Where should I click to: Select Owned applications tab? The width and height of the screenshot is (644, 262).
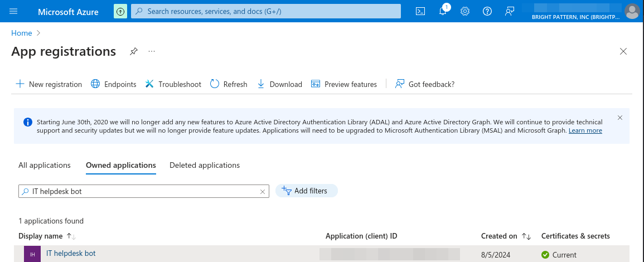pos(121,165)
